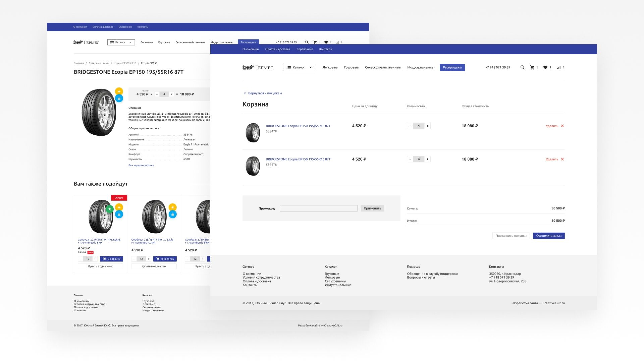The height and width of the screenshot is (362, 644).
Task: Open Распродажа section on cart page
Action: [x=452, y=67]
